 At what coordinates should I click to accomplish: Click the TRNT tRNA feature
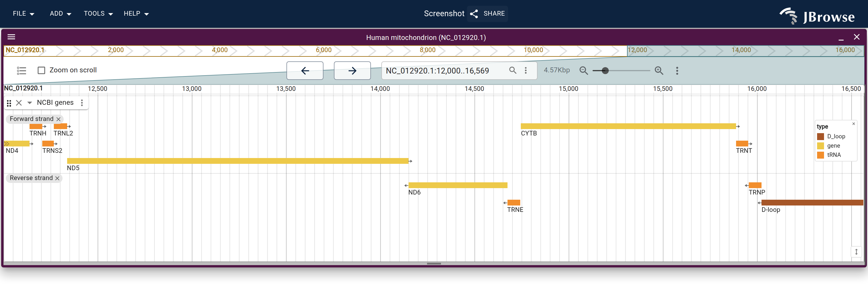pyautogui.click(x=742, y=143)
